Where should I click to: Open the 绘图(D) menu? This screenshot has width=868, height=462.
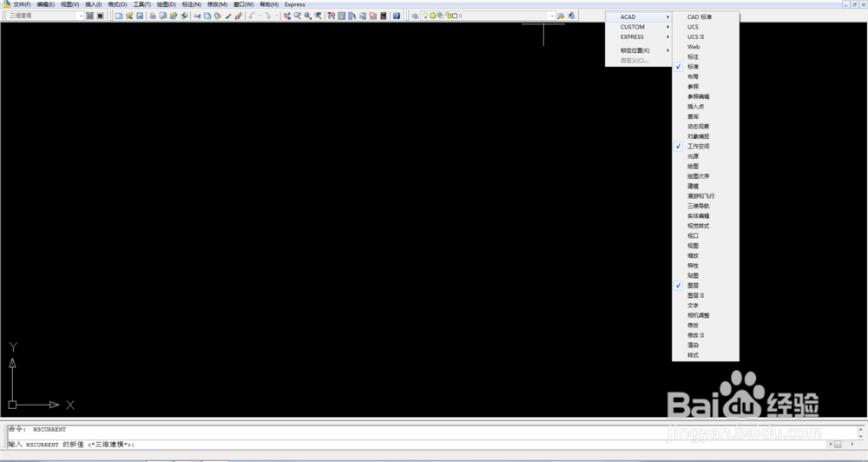167,4
